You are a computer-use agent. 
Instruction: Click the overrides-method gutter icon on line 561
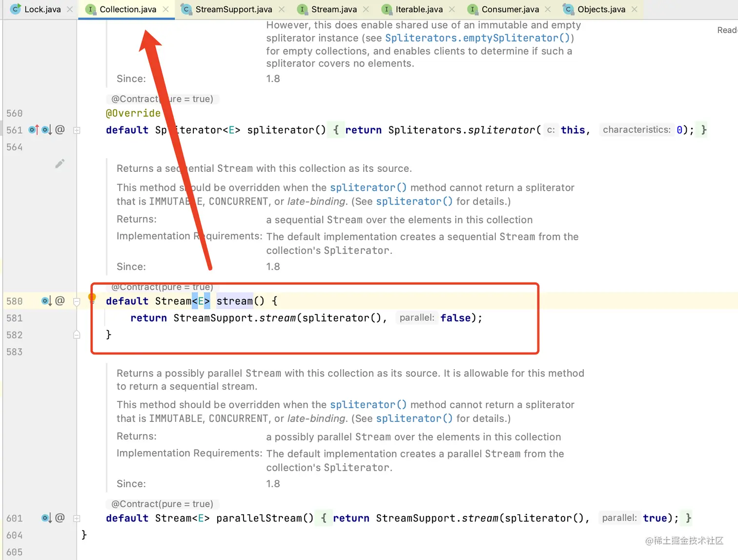click(33, 130)
